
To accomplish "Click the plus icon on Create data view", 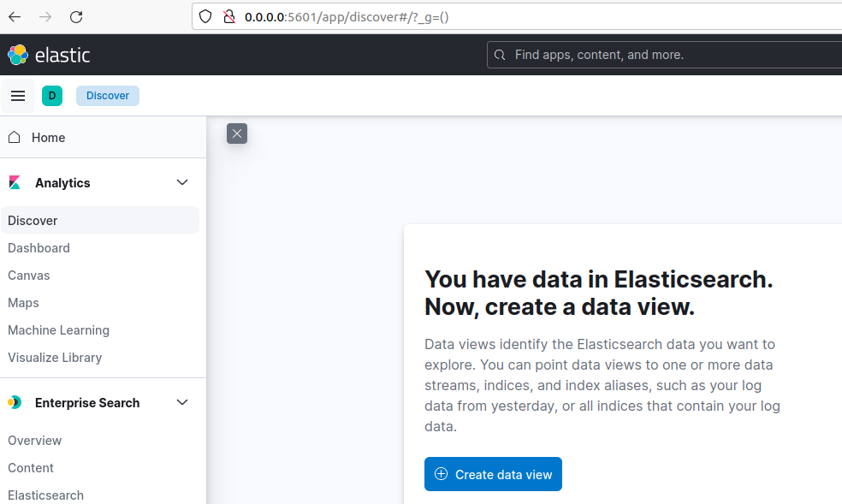I will [441, 473].
